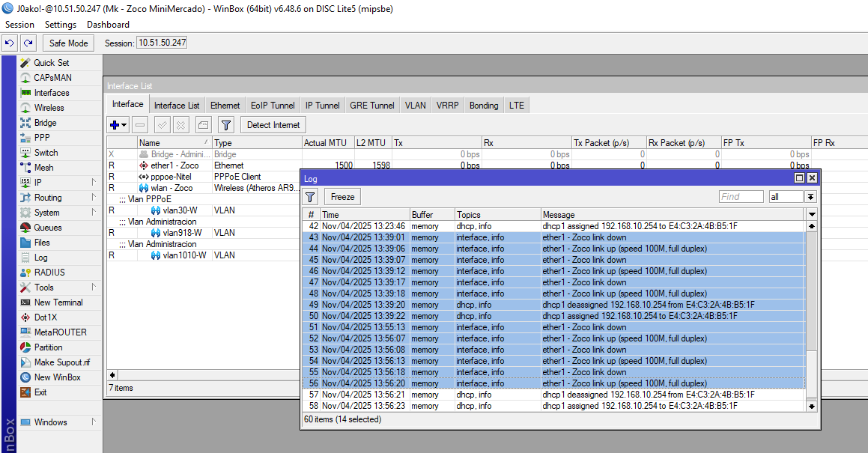Switch to the VLAN tab
This screenshot has height=453, width=868.
415,106
